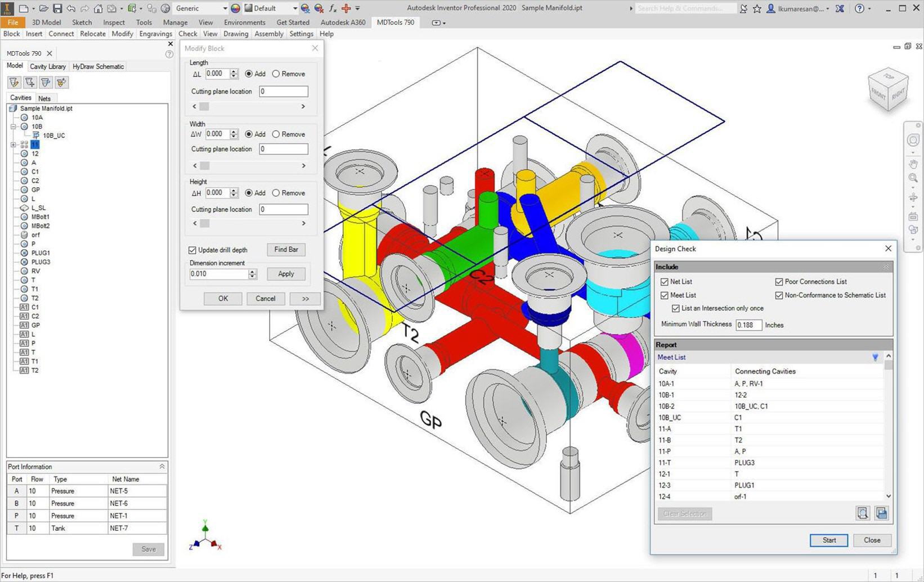Select the Pan hand tool in navigation bar
The image size is (924, 582).
[913, 164]
